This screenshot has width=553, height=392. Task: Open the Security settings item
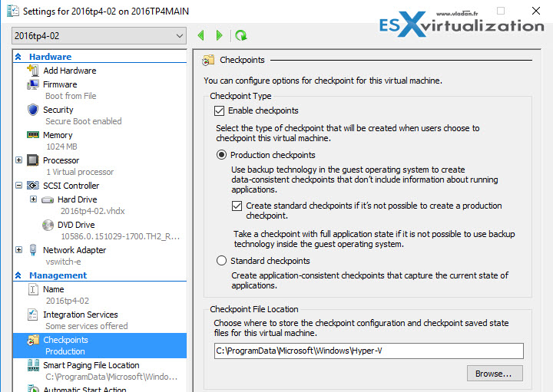click(58, 110)
